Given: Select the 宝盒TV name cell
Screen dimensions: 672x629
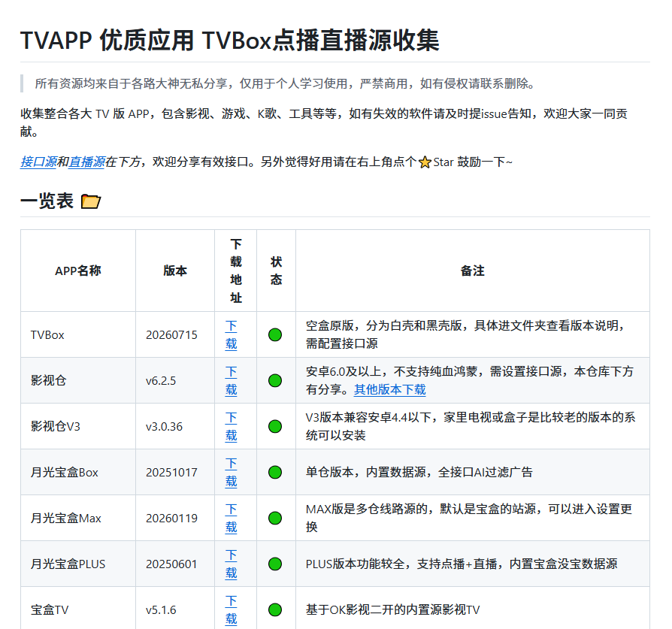Looking at the screenshot, I should 78,609.
